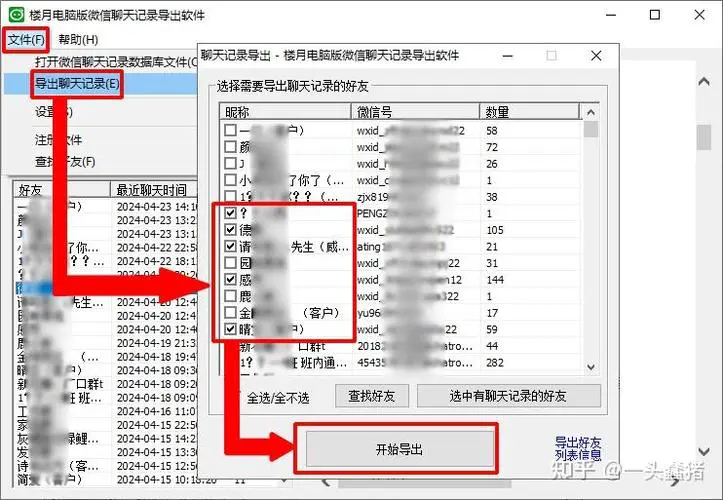This screenshot has width=723, height=500.
Task: Click the 查找好友 button in the export dialog
Action: [x=372, y=396]
